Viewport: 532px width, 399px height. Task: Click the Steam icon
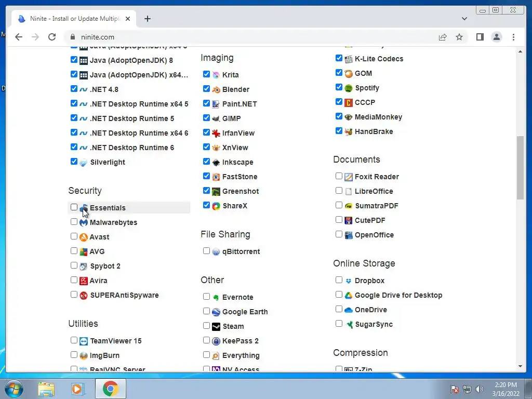coord(216,326)
